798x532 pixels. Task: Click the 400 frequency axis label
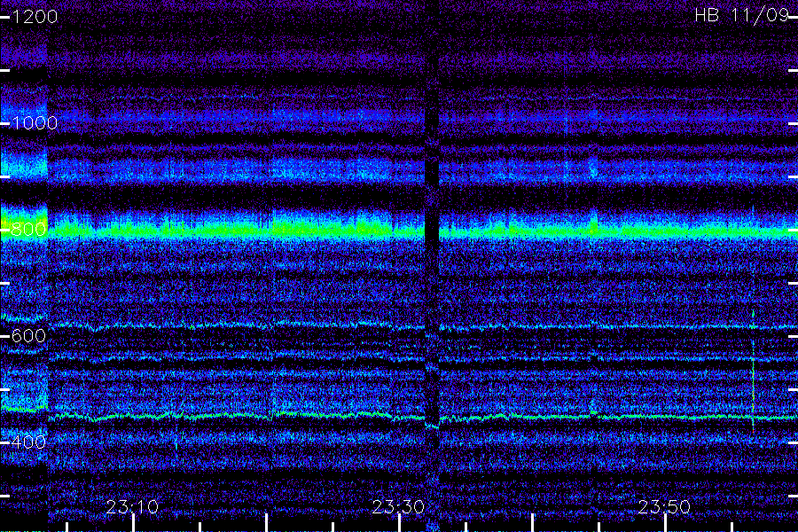pos(28,442)
